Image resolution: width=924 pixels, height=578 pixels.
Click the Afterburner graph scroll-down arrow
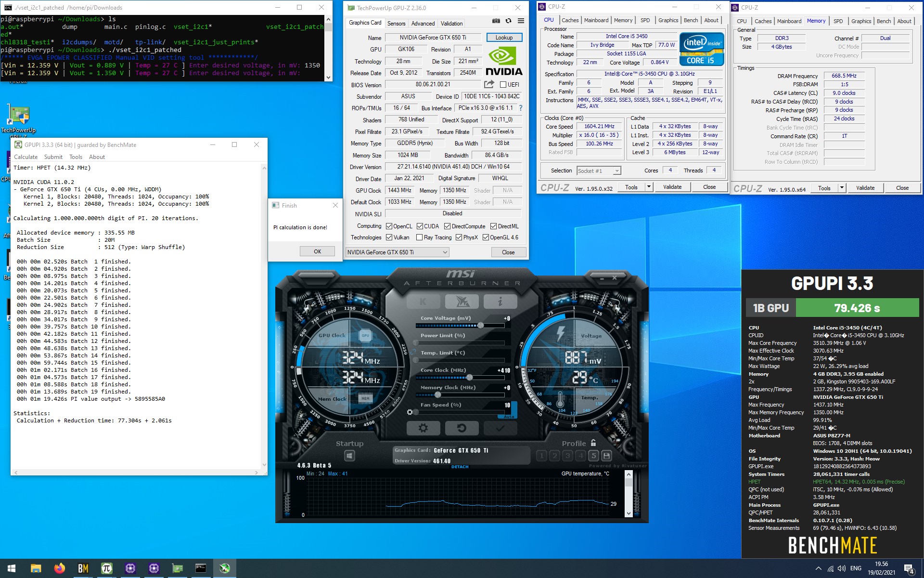[629, 513]
